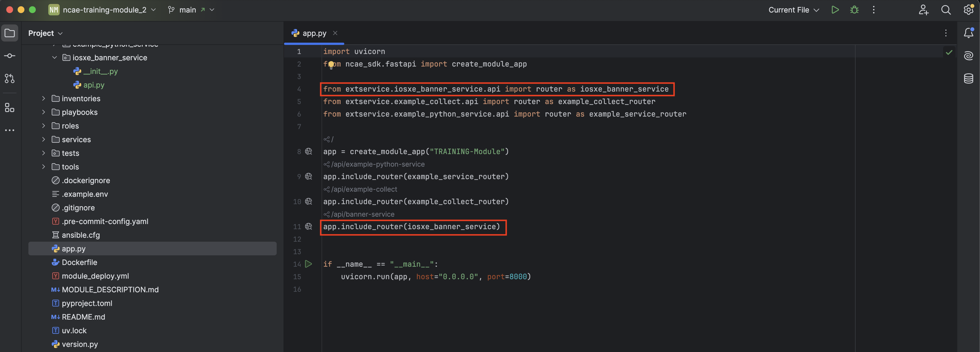Screen dimensions: 980x352
Task: Click endpoint gutter icon on line 8
Action: (x=308, y=152)
